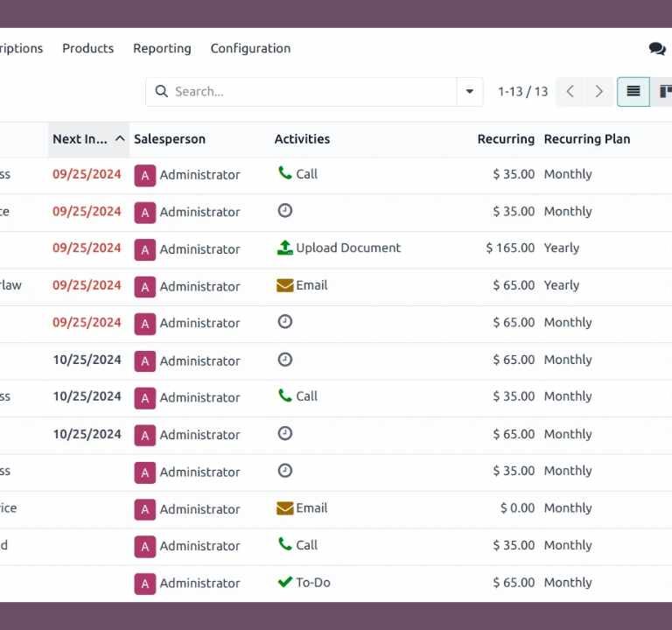Click the 1-13 / 13 pager counter
The height and width of the screenshot is (630, 672).
click(x=522, y=92)
